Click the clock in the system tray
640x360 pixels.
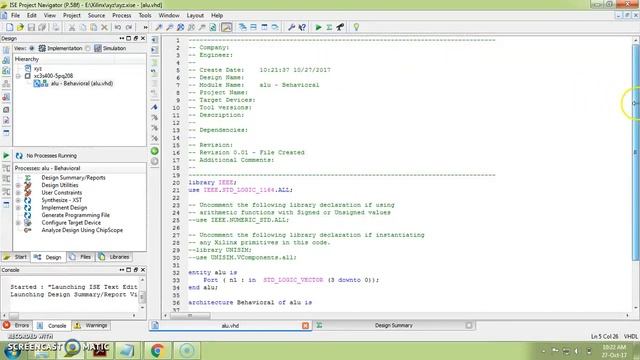pyautogui.click(x=614, y=351)
